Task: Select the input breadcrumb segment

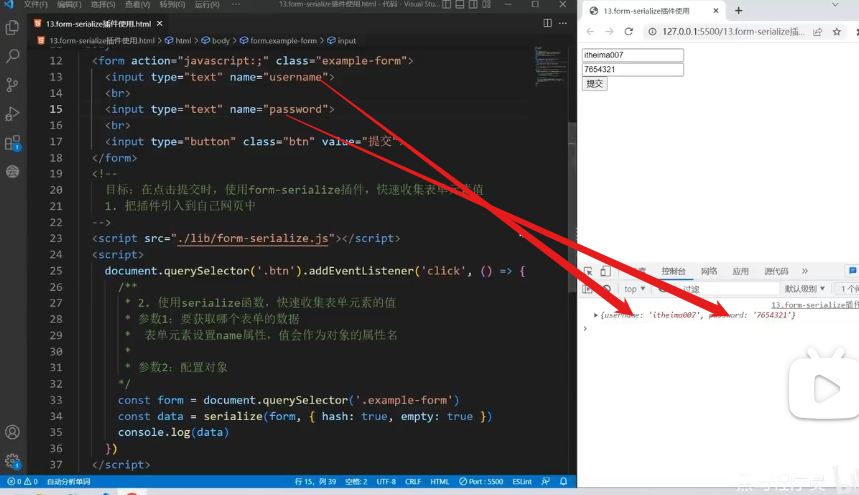Action: (x=341, y=41)
